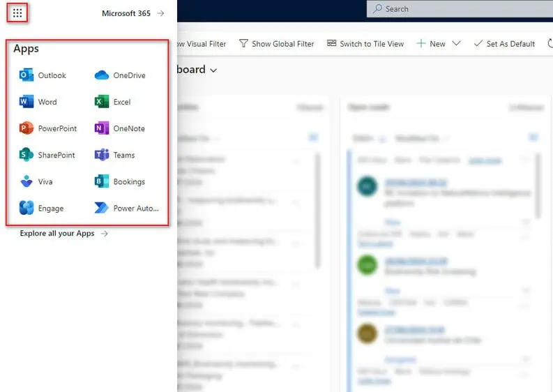553x392 pixels.
Task: Open the Viva app icon
Action: point(26,181)
